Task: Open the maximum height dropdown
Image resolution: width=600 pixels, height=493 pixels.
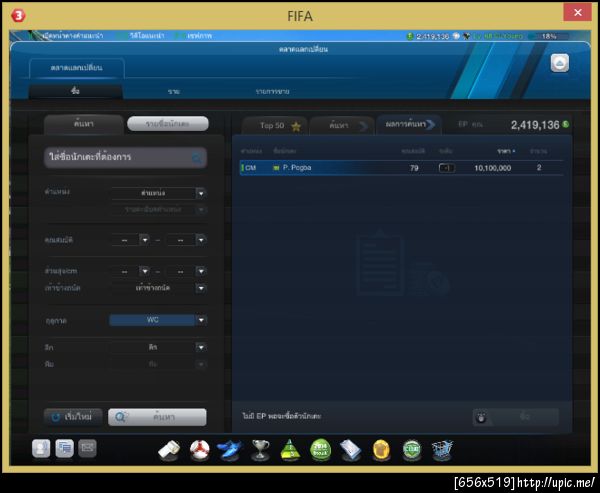Action: (201, 271)
